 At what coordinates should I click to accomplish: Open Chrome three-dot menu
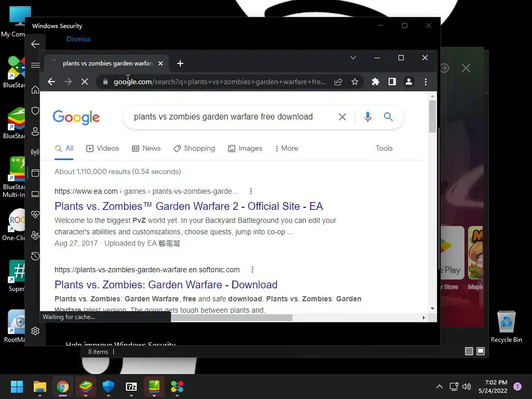click(x=426, y=82)
